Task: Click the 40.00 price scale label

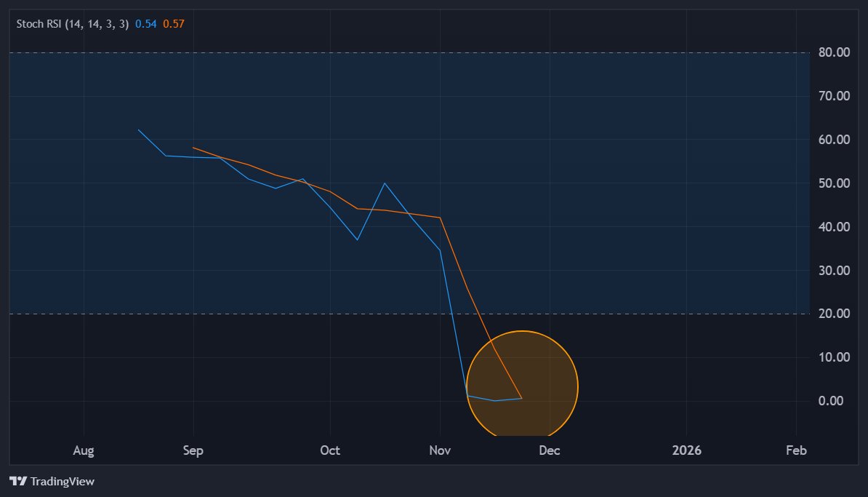Action: (x=834, y=226)
